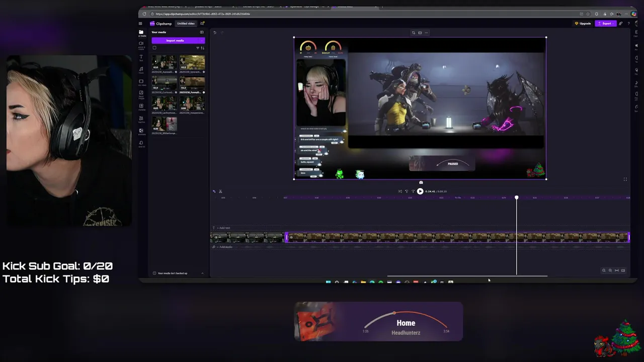This screenshot has width=644, height=362.
Task: Click zoom to fit timeline icon
Action: coord(617,270)
